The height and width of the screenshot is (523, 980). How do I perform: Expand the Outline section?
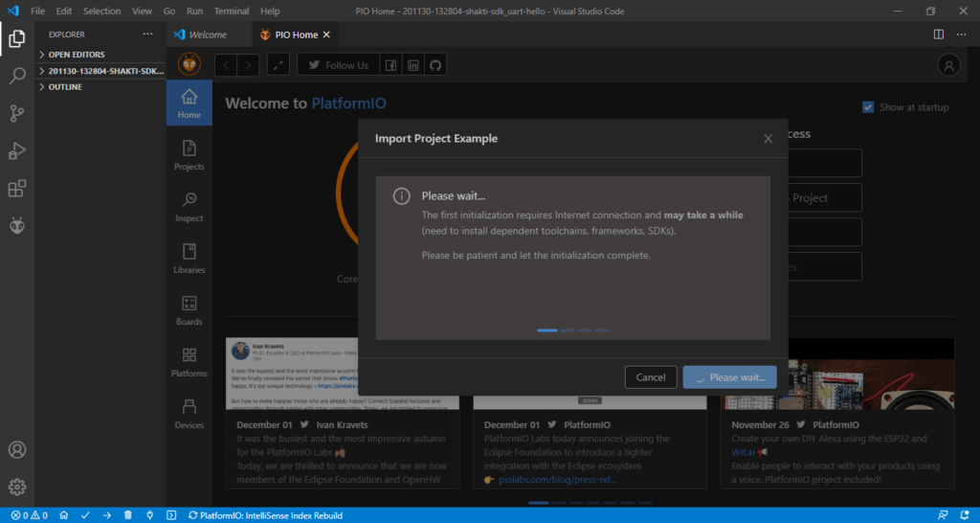[100, 87]
